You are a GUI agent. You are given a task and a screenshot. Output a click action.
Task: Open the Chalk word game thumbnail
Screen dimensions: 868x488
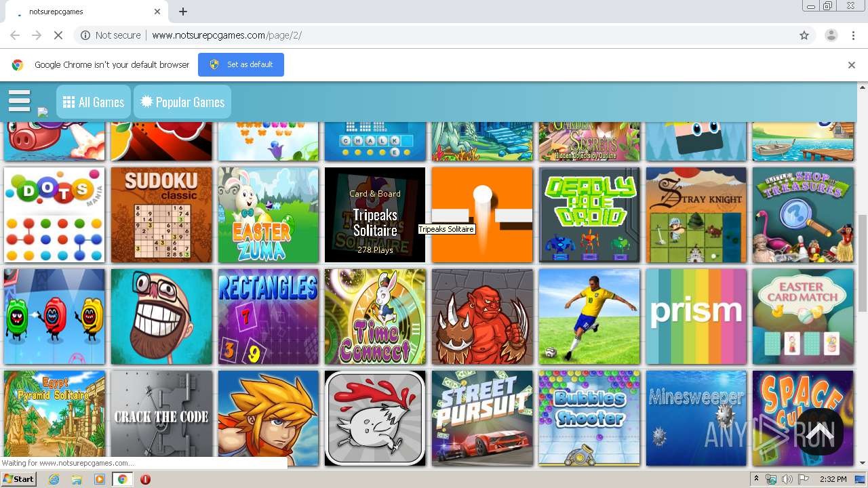tap(375, 141)
